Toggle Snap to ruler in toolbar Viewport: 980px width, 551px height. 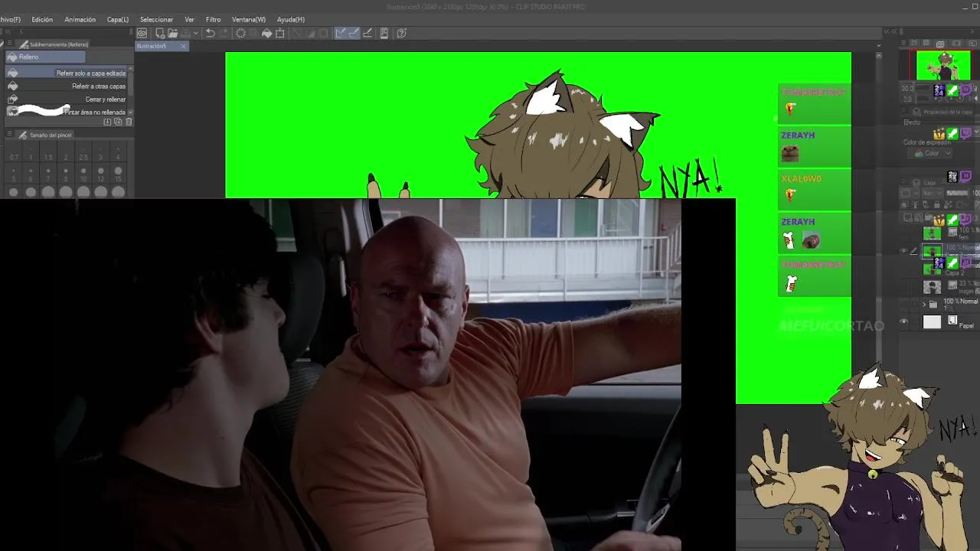point(341,33)
